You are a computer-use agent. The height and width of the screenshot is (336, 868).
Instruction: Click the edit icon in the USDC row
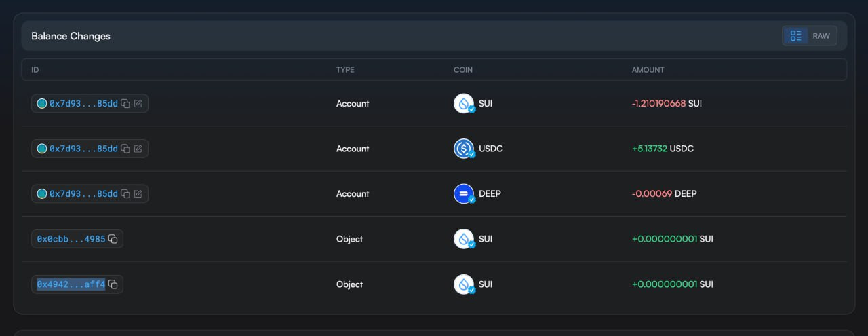138,149
